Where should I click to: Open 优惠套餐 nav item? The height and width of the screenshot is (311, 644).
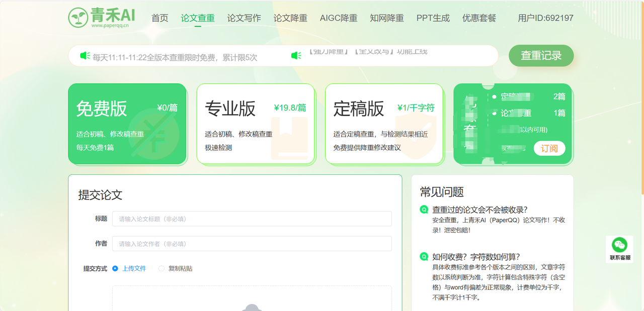(x=479, y=18)
